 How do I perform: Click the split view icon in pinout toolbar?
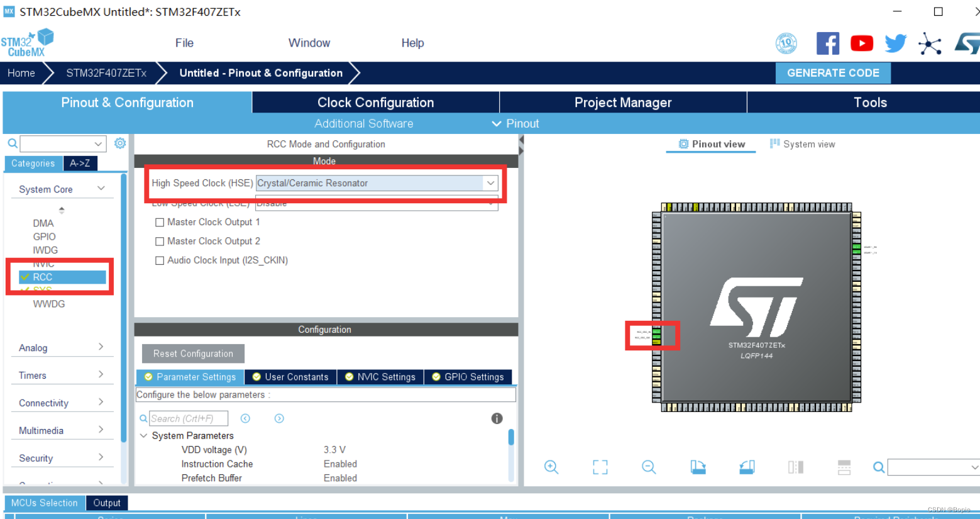click(796, 467)
